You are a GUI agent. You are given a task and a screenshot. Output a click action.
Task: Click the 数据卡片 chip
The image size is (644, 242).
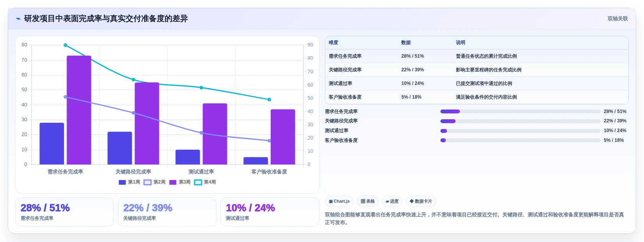pyautogui.click(x=421, y=201)
